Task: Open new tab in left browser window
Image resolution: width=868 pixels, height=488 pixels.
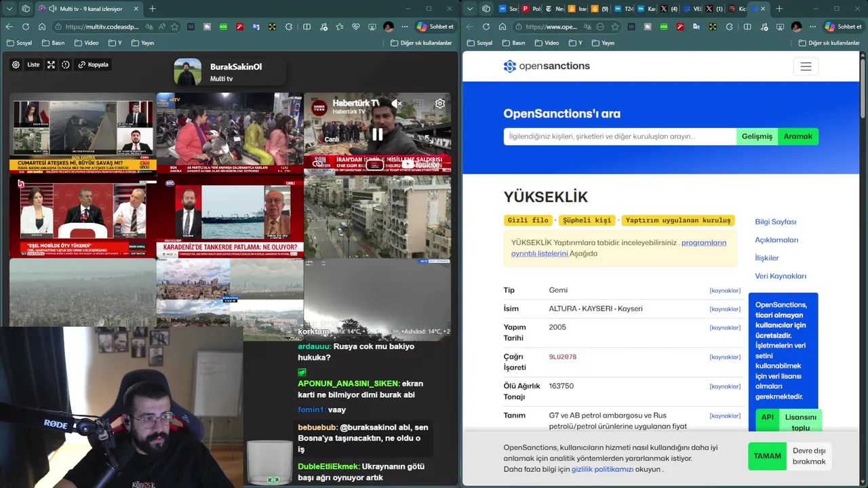Action: 152,9
